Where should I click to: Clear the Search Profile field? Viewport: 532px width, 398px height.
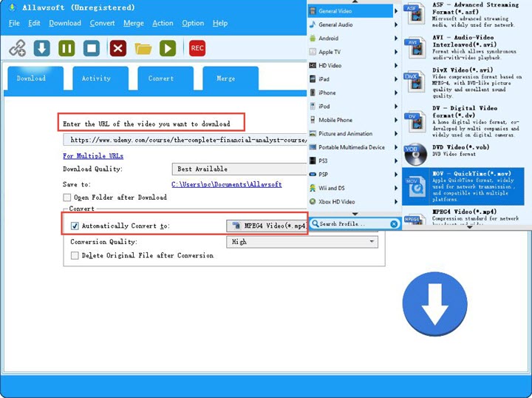pos(394,224)
